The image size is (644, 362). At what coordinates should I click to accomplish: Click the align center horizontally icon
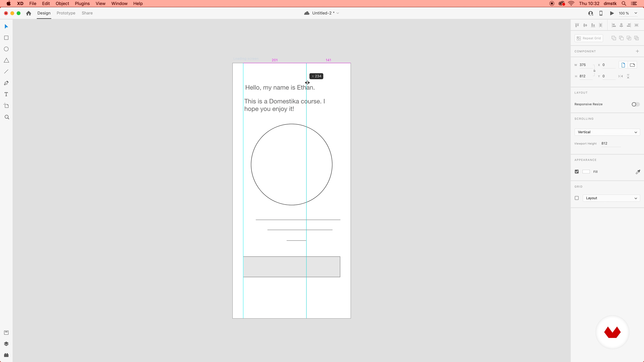(621, 25)
